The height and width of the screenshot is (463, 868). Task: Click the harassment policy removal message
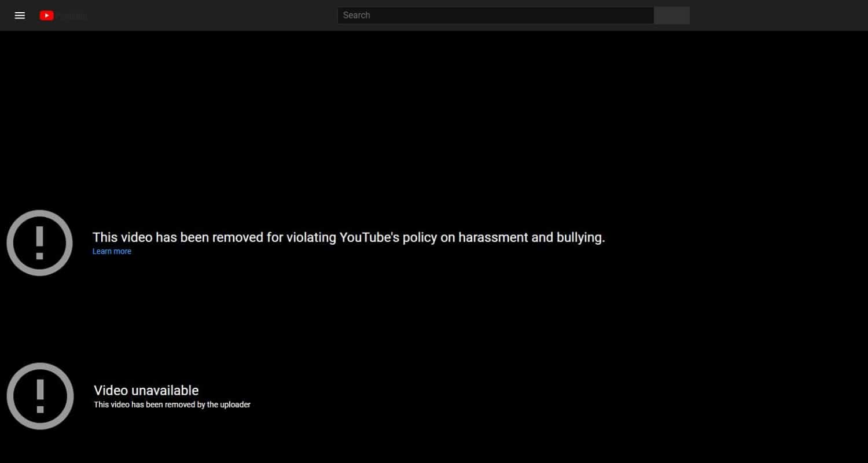click(x=349, y=237)
